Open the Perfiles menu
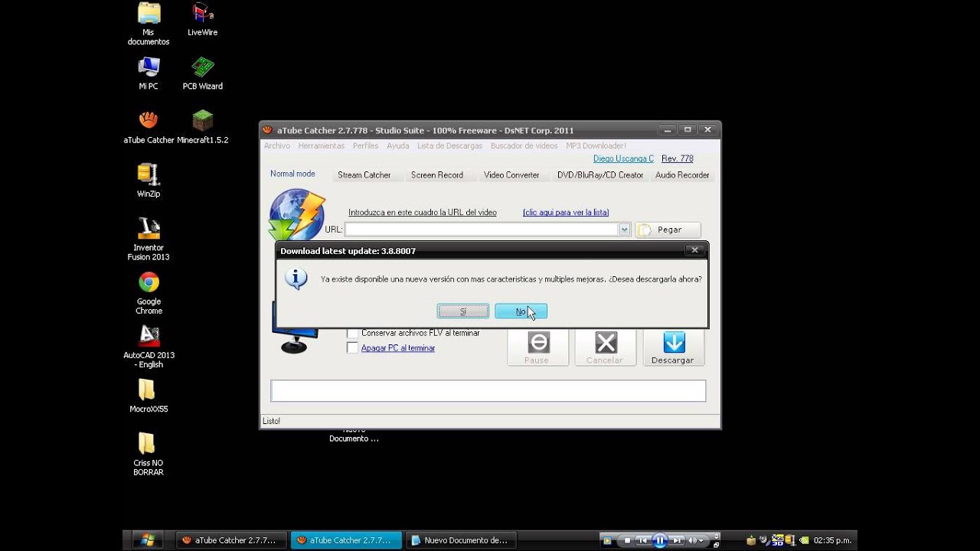The width and height of the screenshot is (980, 551). [x=366, y=145]
